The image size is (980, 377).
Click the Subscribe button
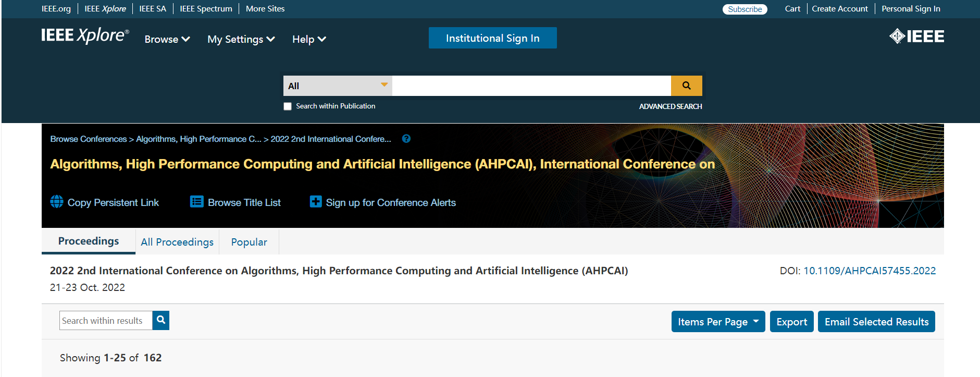click(745, 9)
